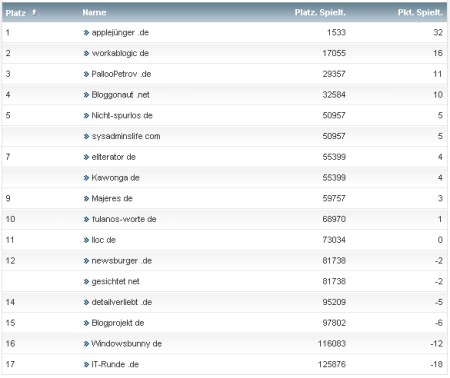Select the rank value 125876

[332, 364]
